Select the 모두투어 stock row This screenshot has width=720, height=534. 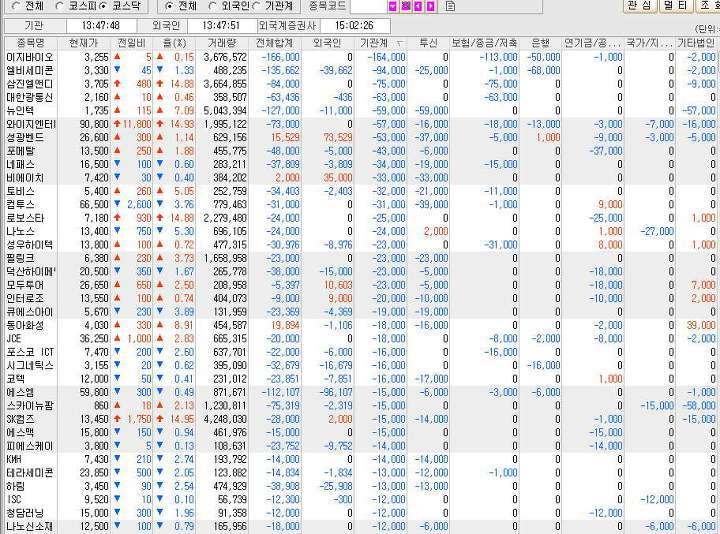(360, 285)
